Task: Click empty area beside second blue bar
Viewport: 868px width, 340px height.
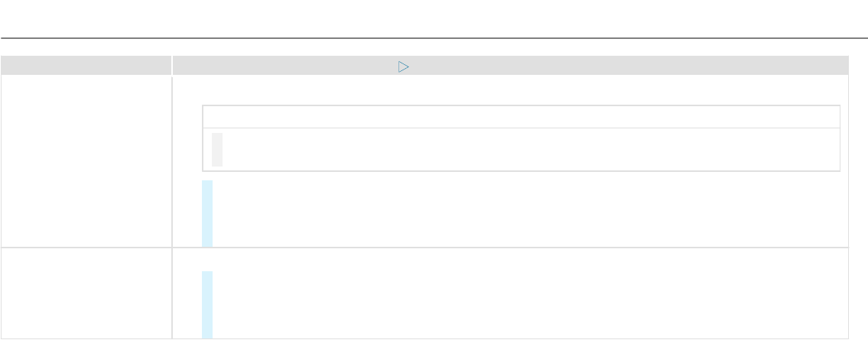Action: pyautogui.click(x=520, y=304)
